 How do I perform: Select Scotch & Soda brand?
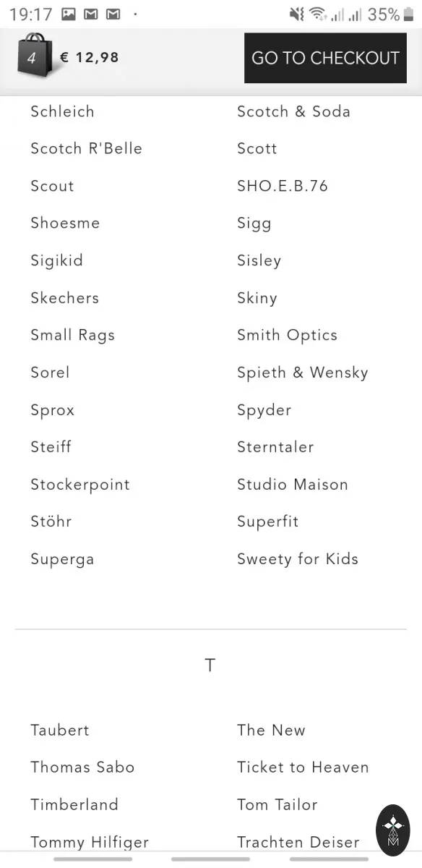coord(293,111)
